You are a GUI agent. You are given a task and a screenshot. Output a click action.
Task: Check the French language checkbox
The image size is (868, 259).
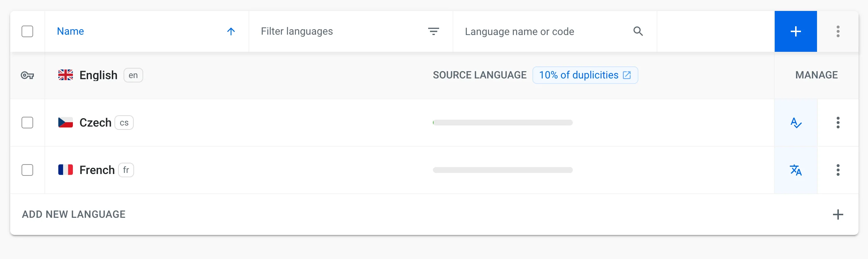point(27,170)
